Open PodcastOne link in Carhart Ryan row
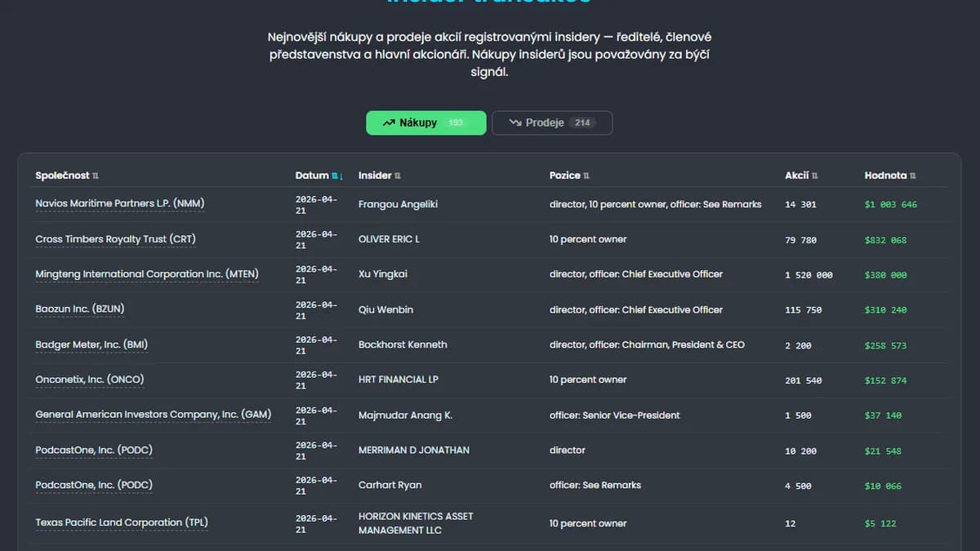The image size is (980, 551). coord(94,485)
